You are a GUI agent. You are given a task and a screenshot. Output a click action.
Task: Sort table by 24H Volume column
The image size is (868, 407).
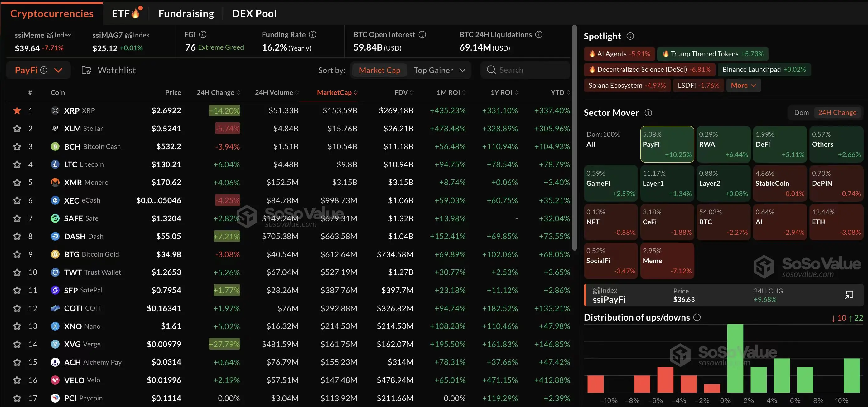pyautogui.click(x=276, y=92)
